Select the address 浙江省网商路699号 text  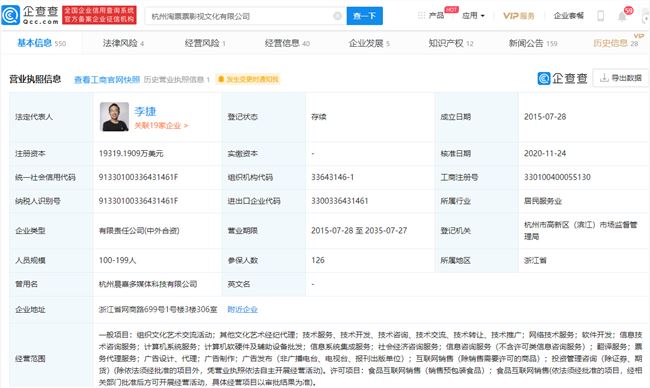tap(158, 309)
